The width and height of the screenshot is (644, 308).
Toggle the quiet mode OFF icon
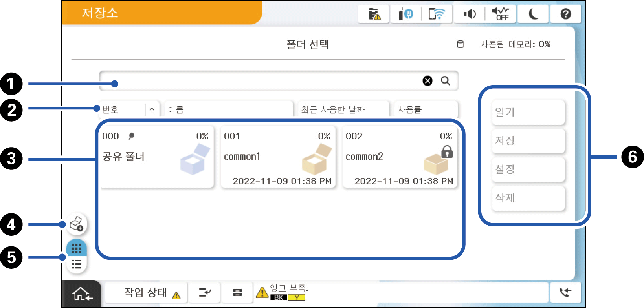pyautogui.click(x=501, y=14)
